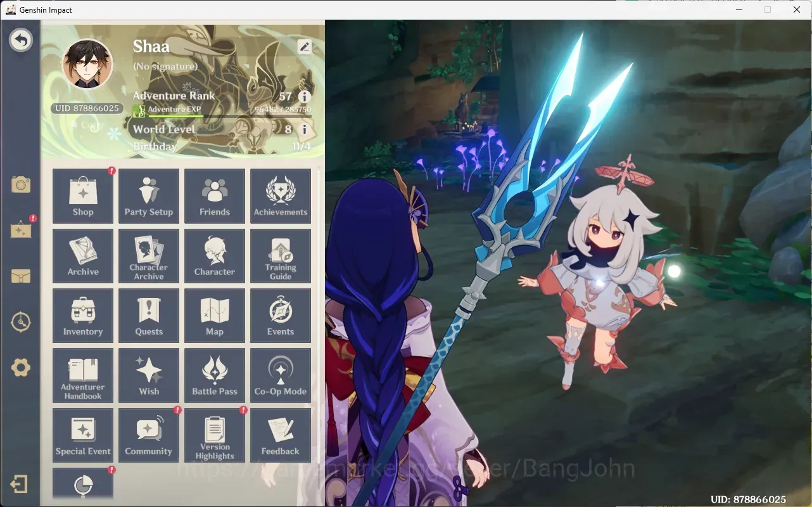The image size is (812, 507).
Task: Open the Character screen
Action: 215,255
